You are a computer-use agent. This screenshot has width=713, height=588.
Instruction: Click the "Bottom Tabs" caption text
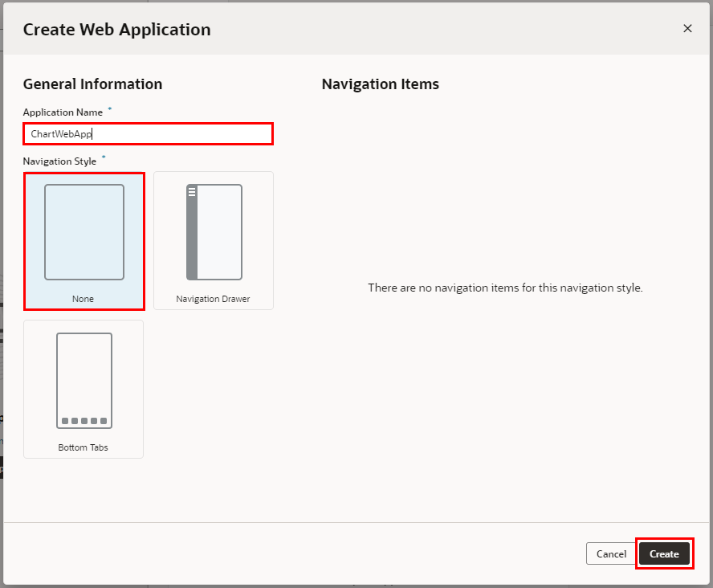point(84,447)
